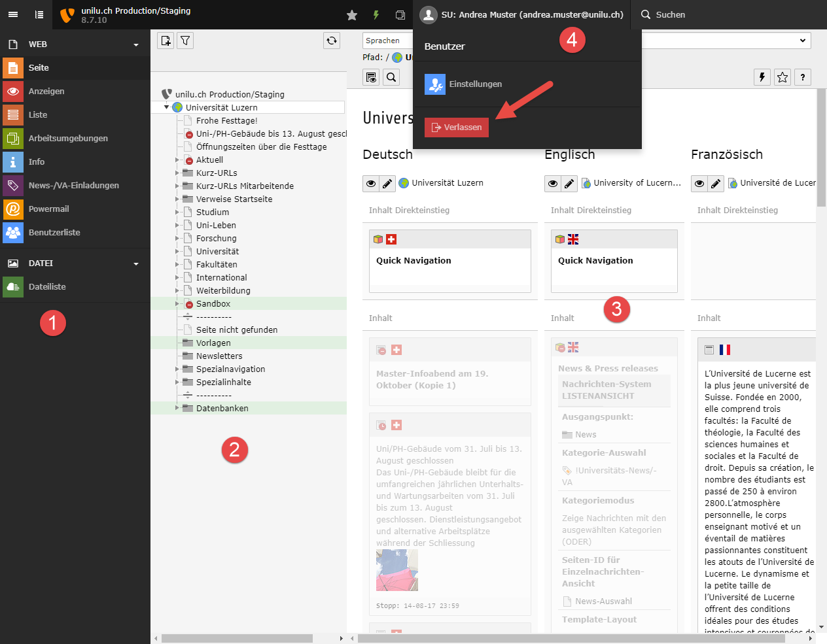827x644 pixels.
Task: Select the Vorlagen folder in the tree
Action: [x=213, y=343]
